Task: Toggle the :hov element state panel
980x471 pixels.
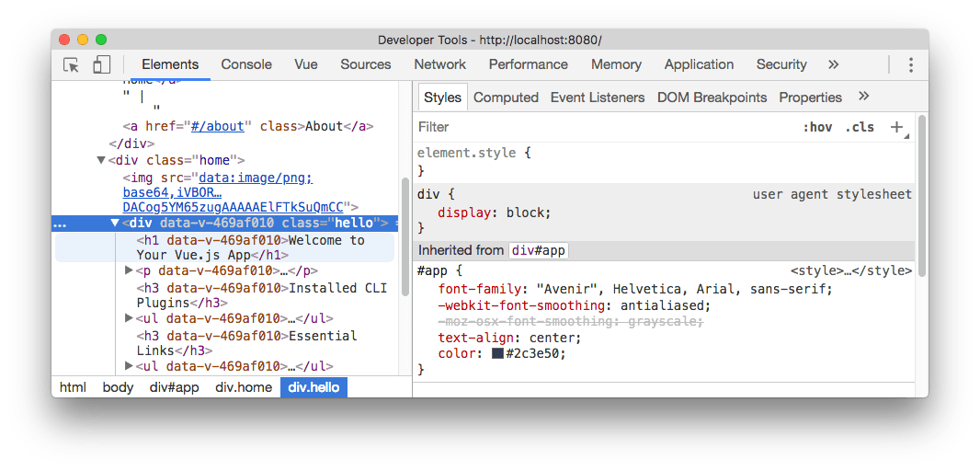Action: (817, 127)
